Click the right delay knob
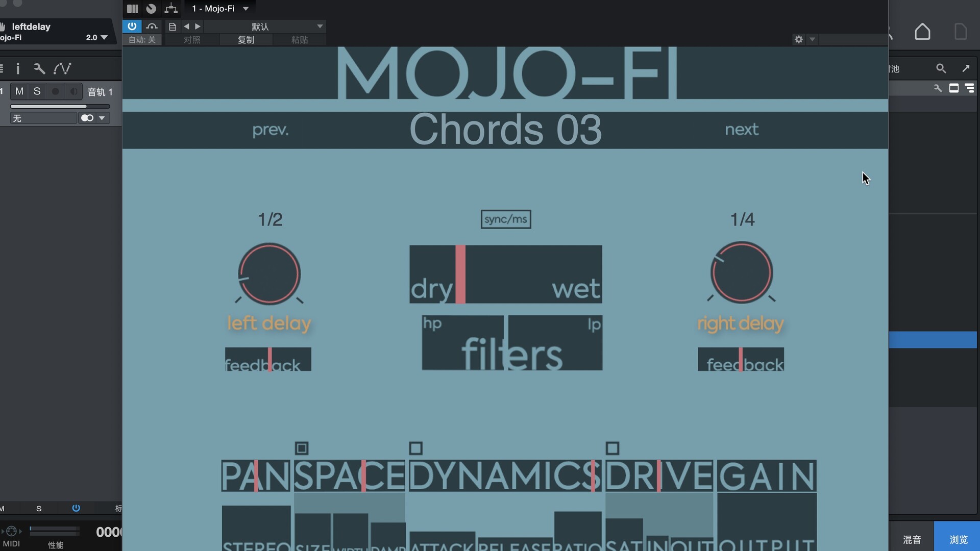Screen dimensions: 980x551 click(x=742, y=273)
